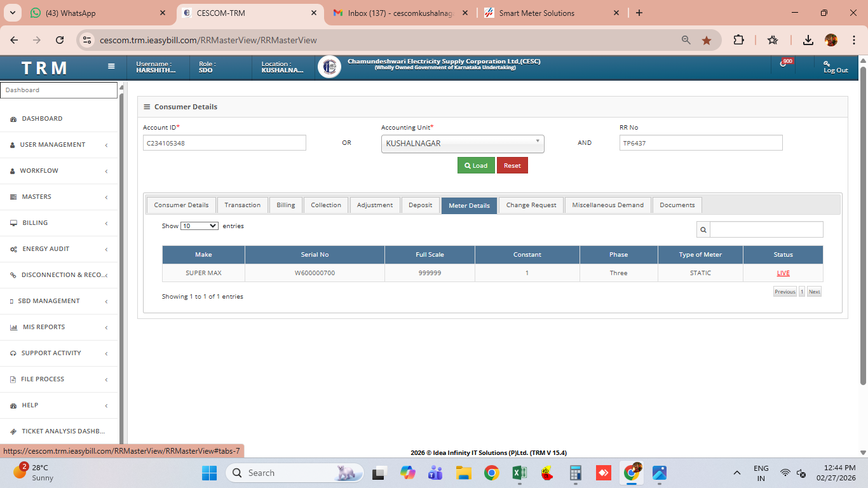Show hidden icons in the system tray
This screenshot has width=868, height=488.
pyautogui.click(x=737, y=473)
